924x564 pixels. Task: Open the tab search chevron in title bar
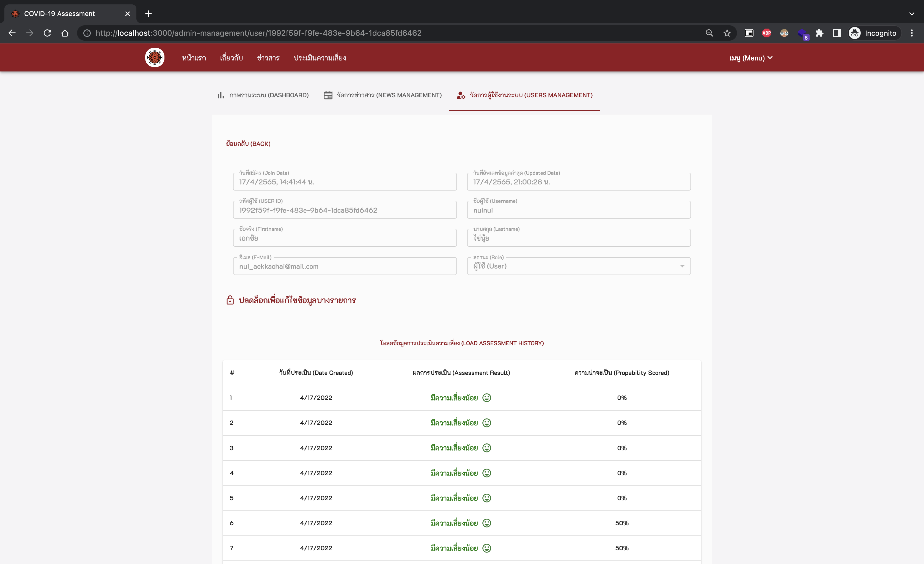[912, 13]
